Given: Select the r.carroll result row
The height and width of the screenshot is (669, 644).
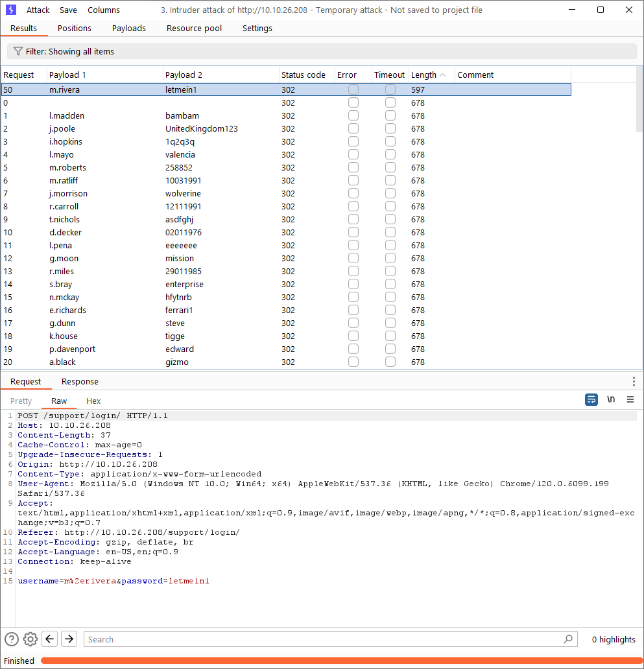Looking at the screenshot, I should click(x=286, y=207).
